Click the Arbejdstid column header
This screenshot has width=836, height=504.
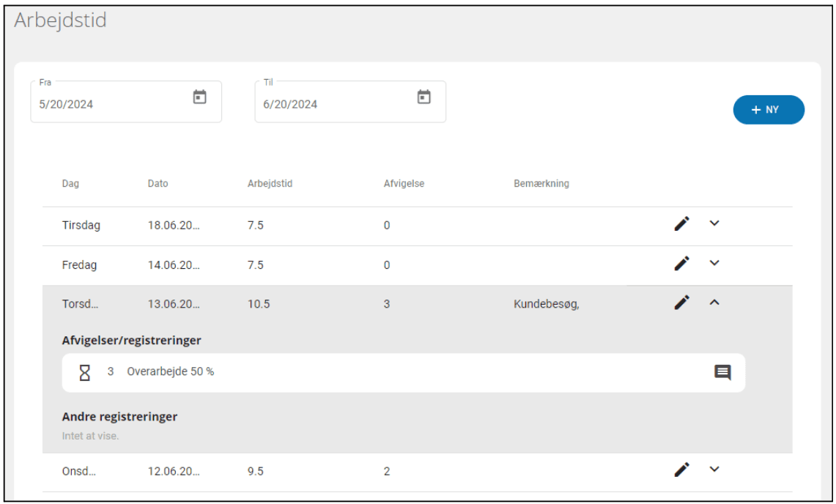tap(270, 184)
